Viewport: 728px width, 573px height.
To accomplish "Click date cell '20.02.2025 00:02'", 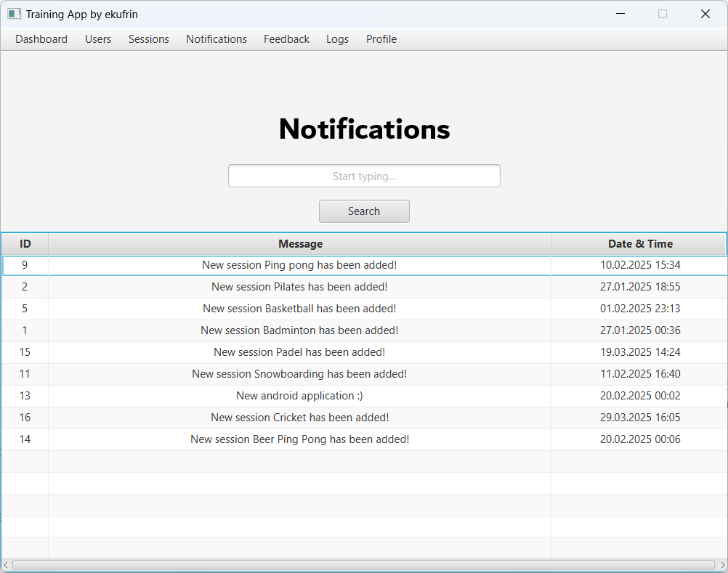I will 640,396.
